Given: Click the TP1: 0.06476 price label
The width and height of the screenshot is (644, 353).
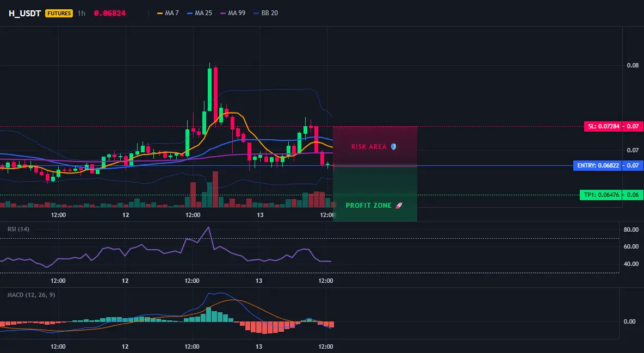Looking at the screenshot, I should (x=601, y=195).
